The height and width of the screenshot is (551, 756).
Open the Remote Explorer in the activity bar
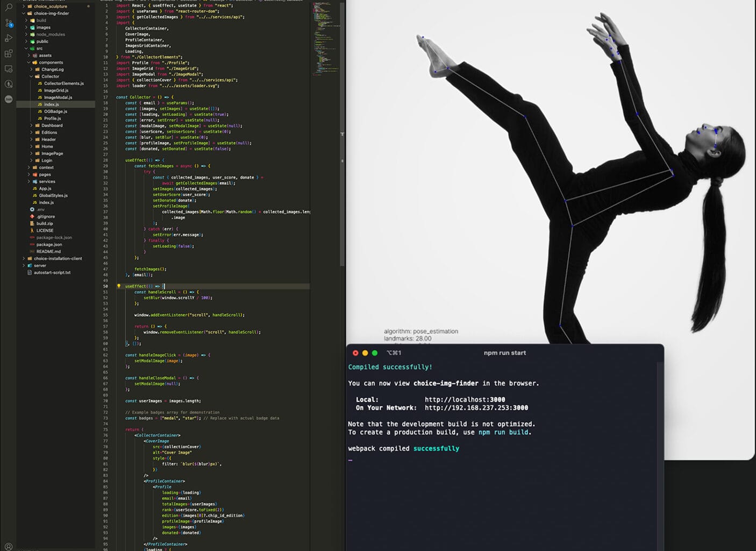(x=8, y=68)
